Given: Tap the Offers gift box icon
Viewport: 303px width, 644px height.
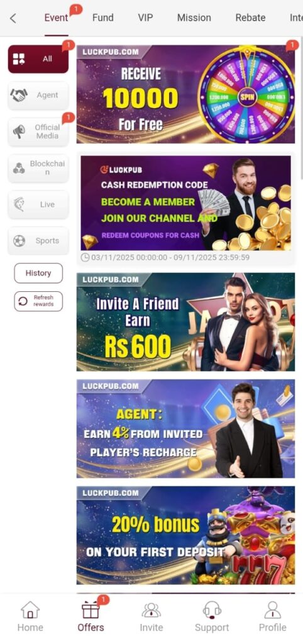Looking at the screenshot, I should 91,610.
